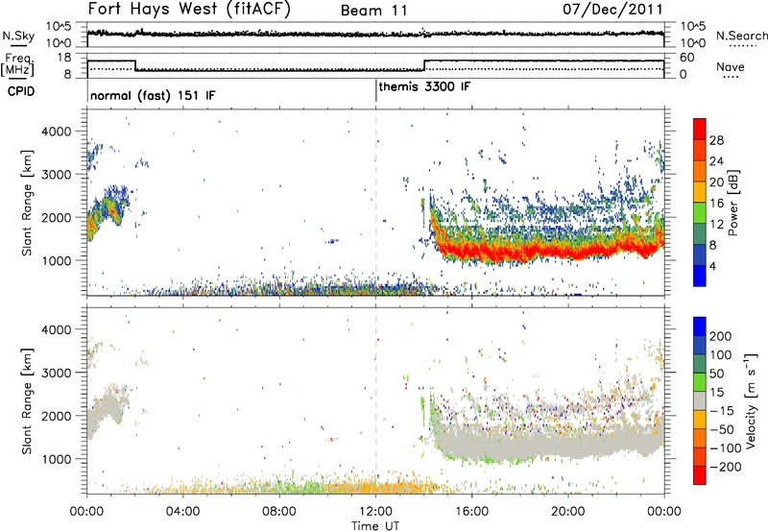768x532 pixels.
Task: Click the '16:00' time axis label
Action: tap(472, 512)
